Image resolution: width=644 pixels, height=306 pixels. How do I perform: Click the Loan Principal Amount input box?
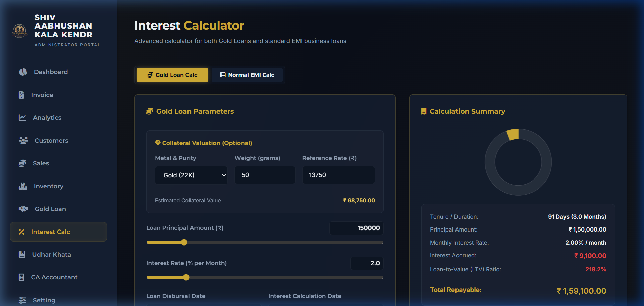coord(357,228)
